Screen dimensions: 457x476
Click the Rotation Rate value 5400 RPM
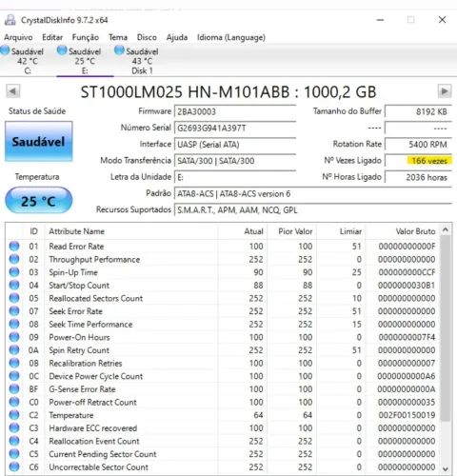click(x=418, y=145)
